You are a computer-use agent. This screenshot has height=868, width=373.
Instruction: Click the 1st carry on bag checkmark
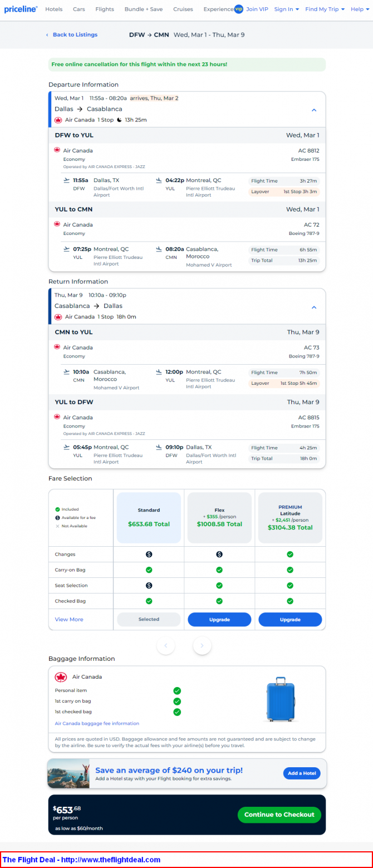(x=177, y=702)
